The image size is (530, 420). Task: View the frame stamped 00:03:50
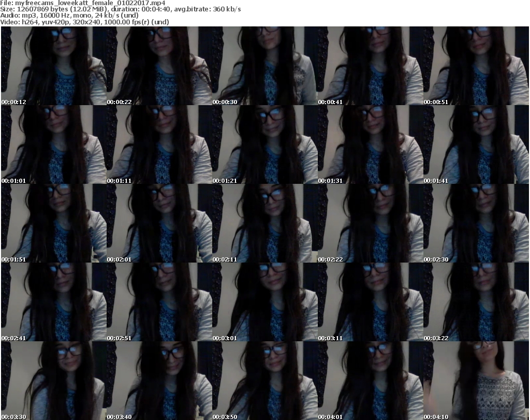pyautogui.click(x=264, y=381)
